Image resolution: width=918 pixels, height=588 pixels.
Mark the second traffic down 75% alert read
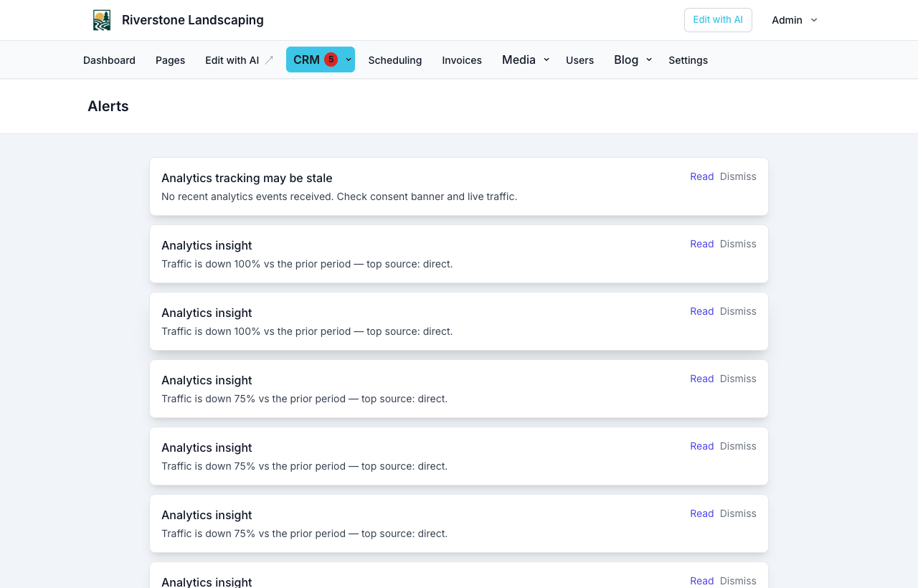click(702, 446)
